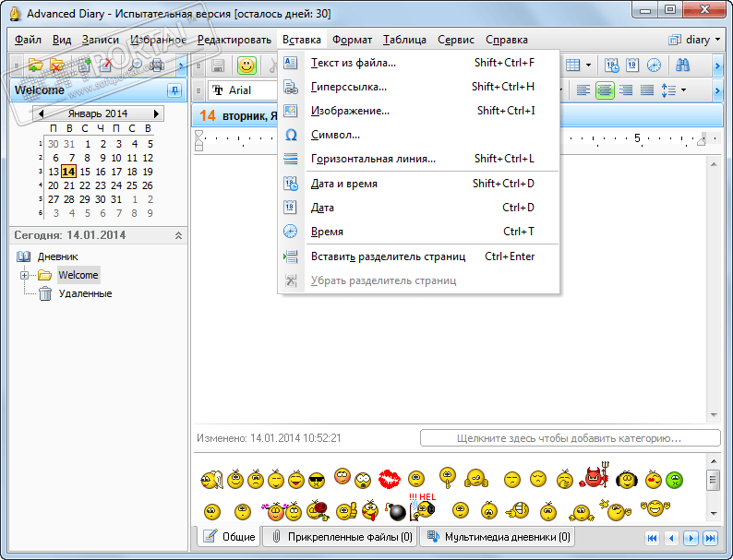
Task: Jump to first entry navigation button
Action: (652, 538)
